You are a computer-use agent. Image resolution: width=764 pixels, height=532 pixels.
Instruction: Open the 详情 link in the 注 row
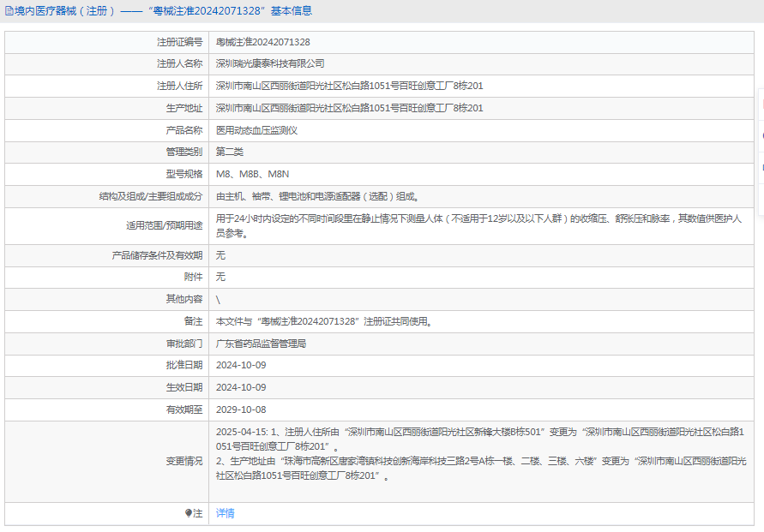226,513
